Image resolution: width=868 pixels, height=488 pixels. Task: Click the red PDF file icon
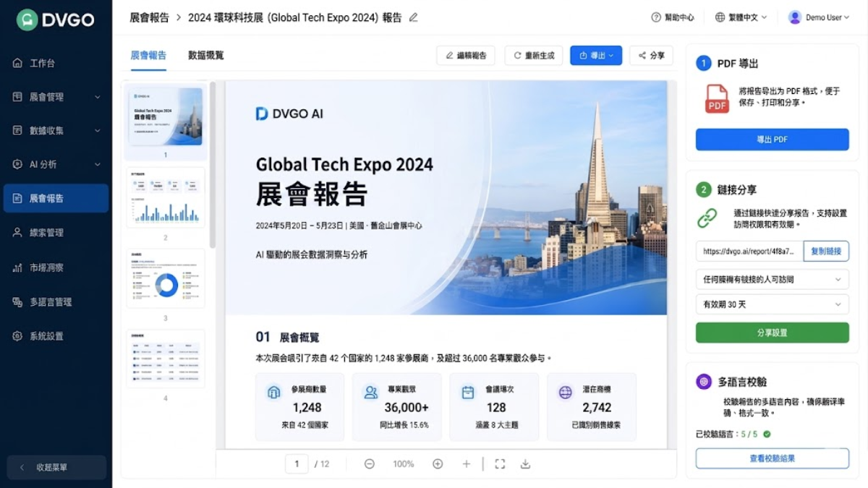(717, 99)
